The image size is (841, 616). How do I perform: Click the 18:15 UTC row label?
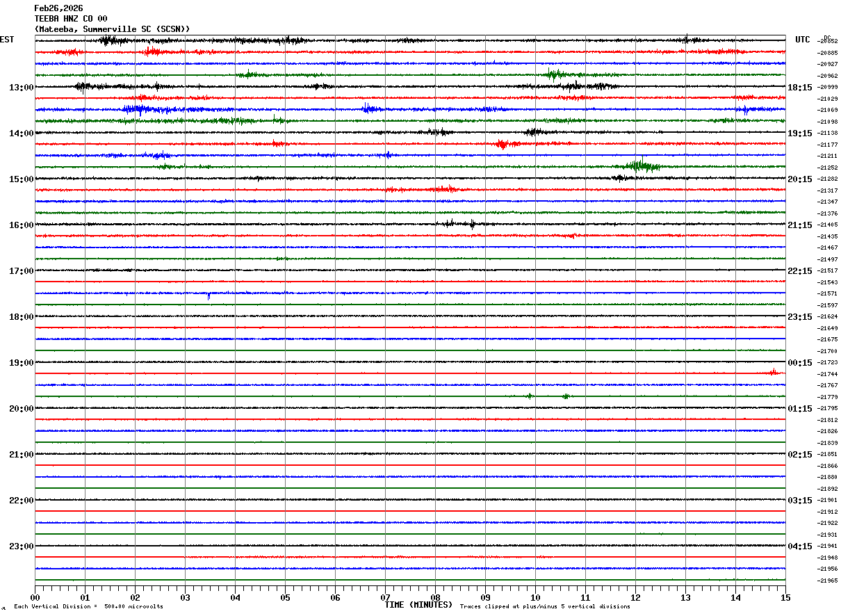pos(800,88)
